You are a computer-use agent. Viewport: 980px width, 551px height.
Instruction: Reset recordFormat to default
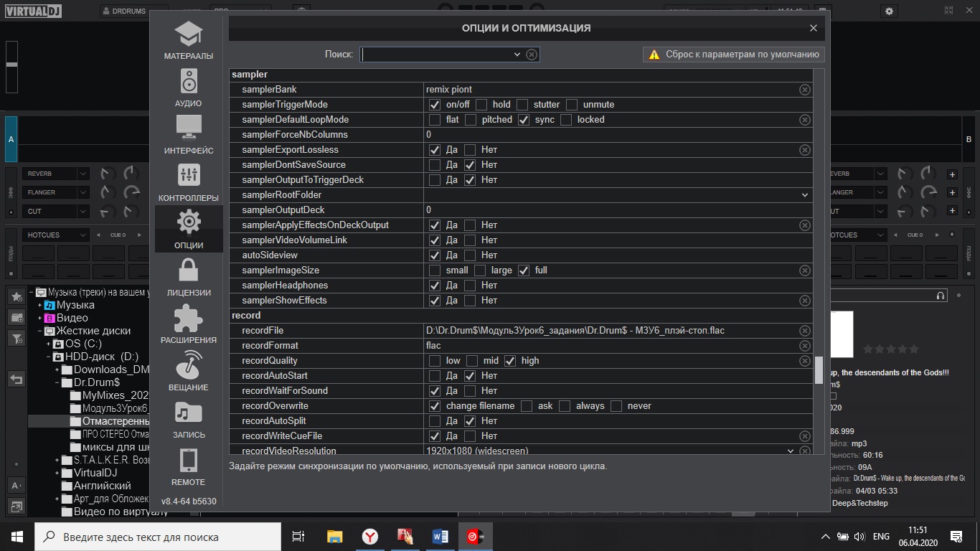[x=805, y=346]
